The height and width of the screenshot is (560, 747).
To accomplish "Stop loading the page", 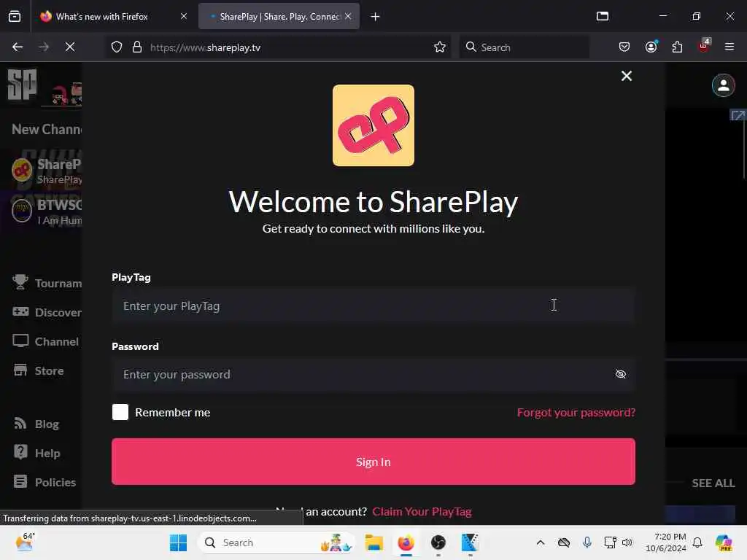I will click(70, 47).
